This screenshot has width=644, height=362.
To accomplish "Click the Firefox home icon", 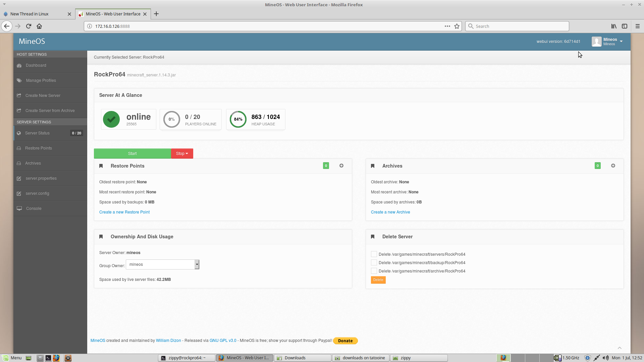I will coord(39,26).
